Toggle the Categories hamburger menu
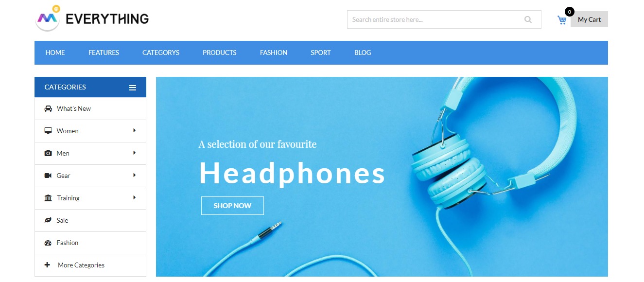Image resolution: width=644 pixels, height=282 pixels. pyautogui.click(x=132, y=88)
